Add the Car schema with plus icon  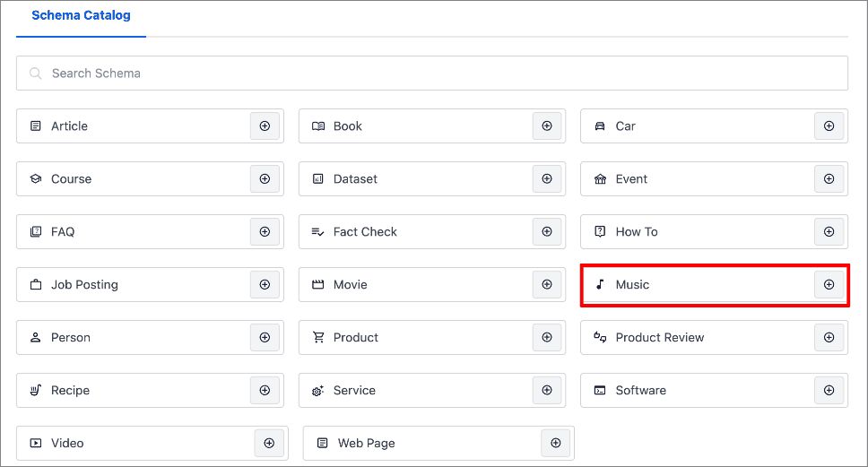point(829,126)
